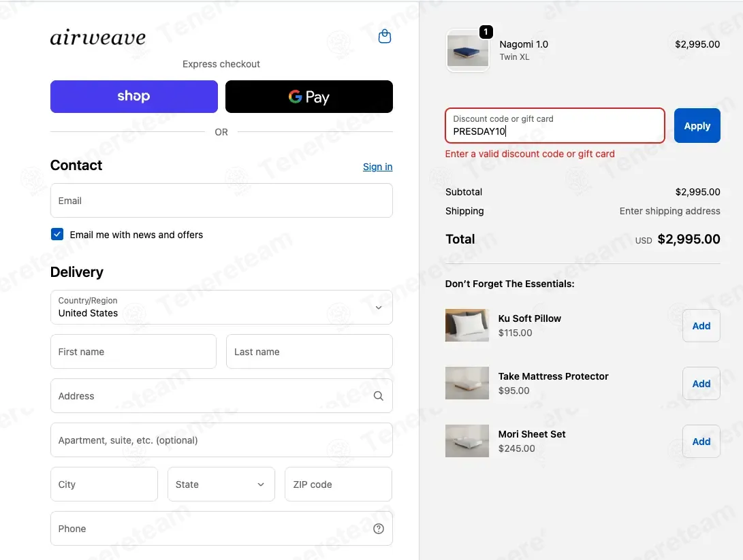Focus the Phone number field
The height and width of the screenshot is (560, 743).
pyautogui.click(x=221, y=529)
